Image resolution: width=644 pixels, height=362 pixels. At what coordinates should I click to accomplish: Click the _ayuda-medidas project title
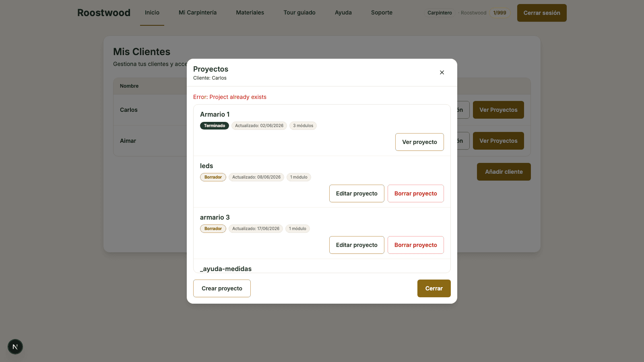(x=226, y=269)
